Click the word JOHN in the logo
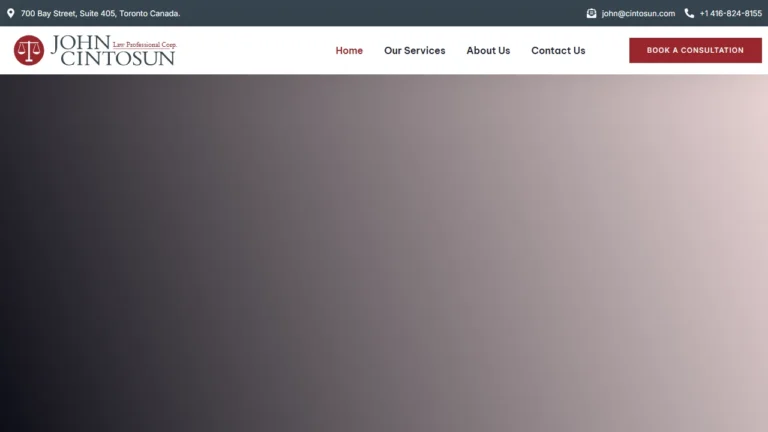This screenshot has width=768, height=432. point(81,43)
